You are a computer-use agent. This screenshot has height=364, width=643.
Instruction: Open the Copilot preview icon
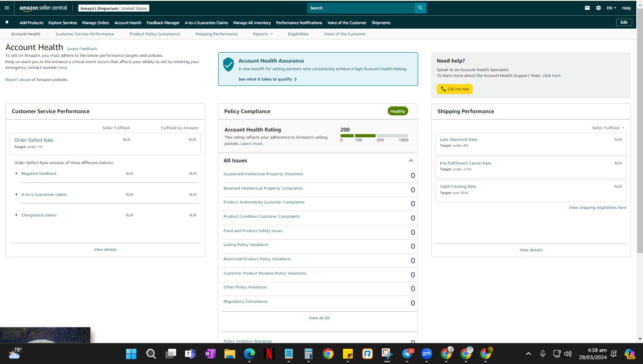[x=630, y=354]
